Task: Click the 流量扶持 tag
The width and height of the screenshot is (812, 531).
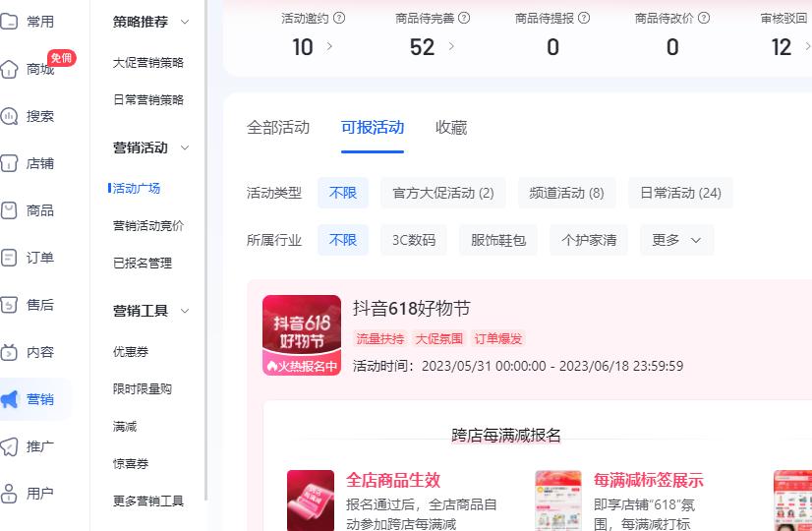Action: pos(380,339)
